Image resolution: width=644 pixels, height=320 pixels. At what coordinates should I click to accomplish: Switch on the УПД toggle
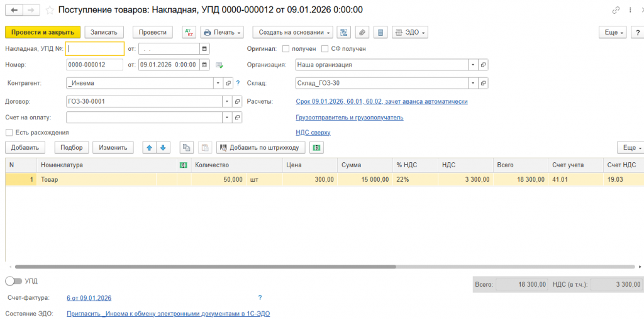(14, 281)
